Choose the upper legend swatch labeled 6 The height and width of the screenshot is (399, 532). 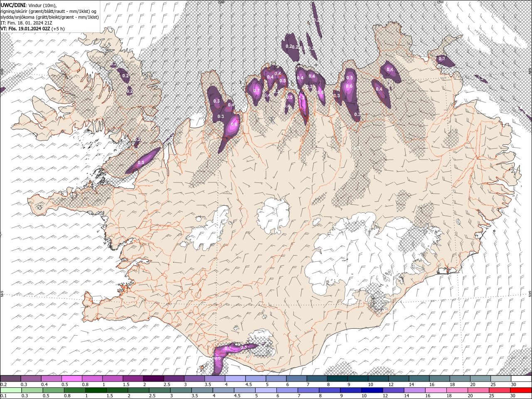tap(296, 379)
